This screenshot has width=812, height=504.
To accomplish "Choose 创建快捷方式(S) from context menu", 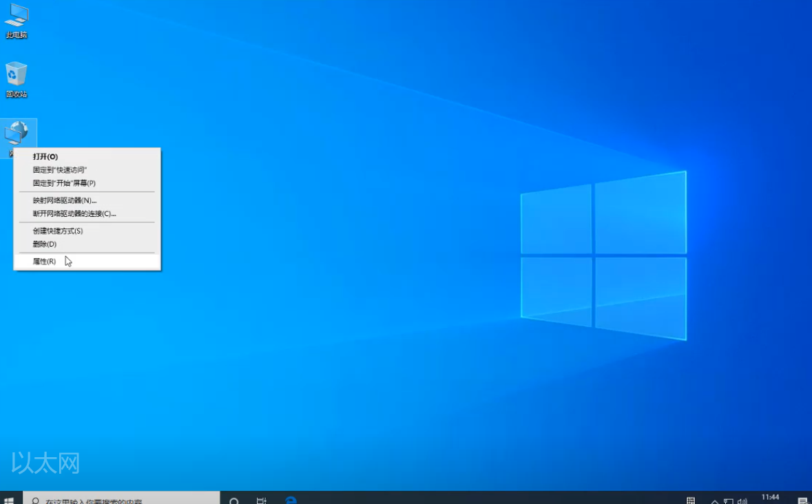I will 58,231.
